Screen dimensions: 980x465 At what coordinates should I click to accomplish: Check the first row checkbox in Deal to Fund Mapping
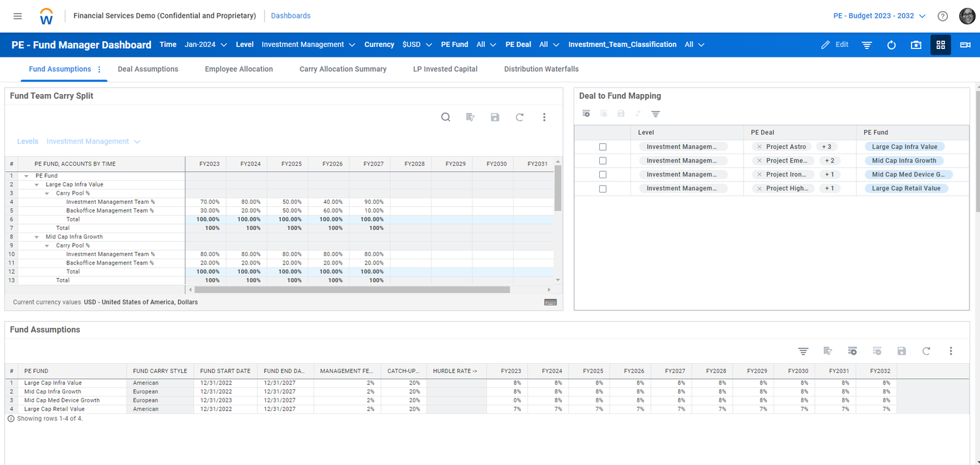point(602,146)
